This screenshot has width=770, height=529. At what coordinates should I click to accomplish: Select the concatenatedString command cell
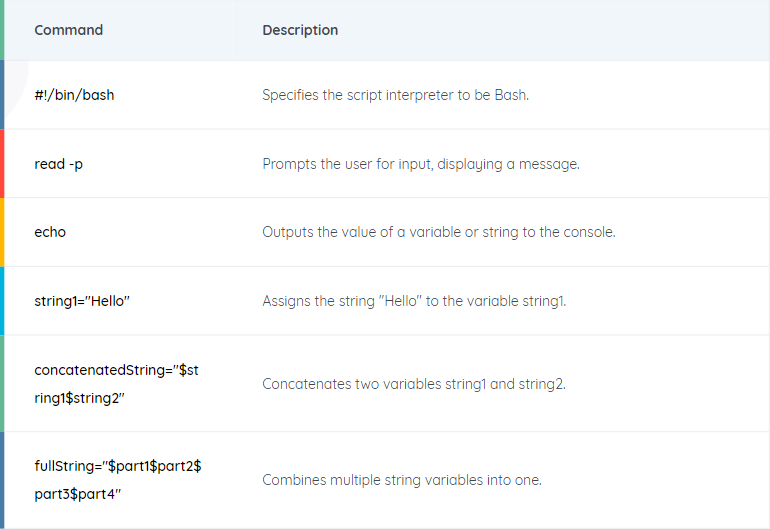(x=116, y=384)
